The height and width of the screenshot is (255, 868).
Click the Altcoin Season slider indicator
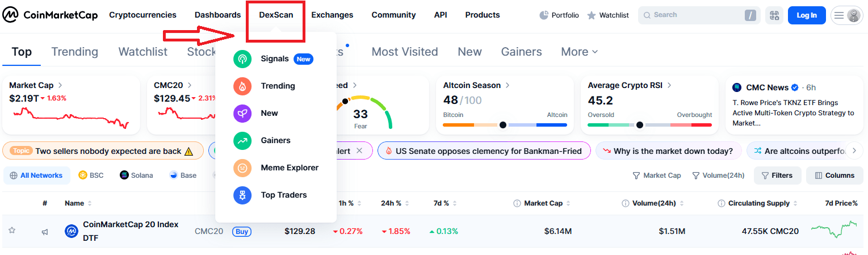[502, 125]
